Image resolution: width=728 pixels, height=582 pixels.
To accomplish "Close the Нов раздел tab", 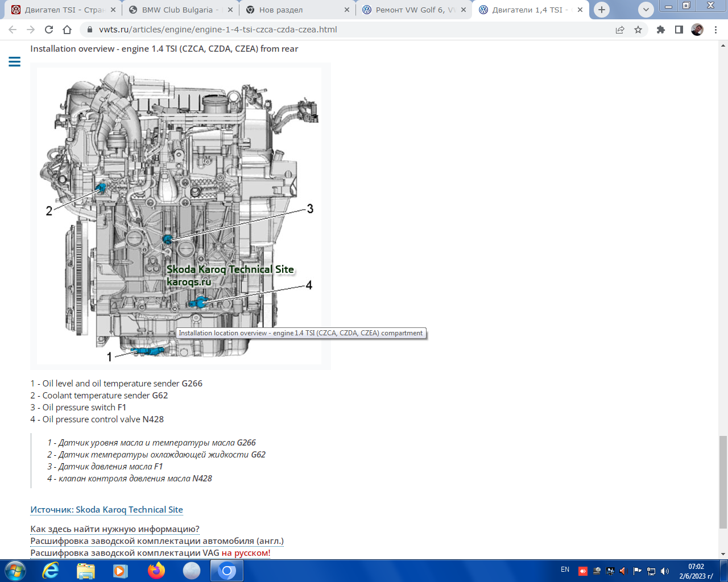I will [x=347, y=10].
